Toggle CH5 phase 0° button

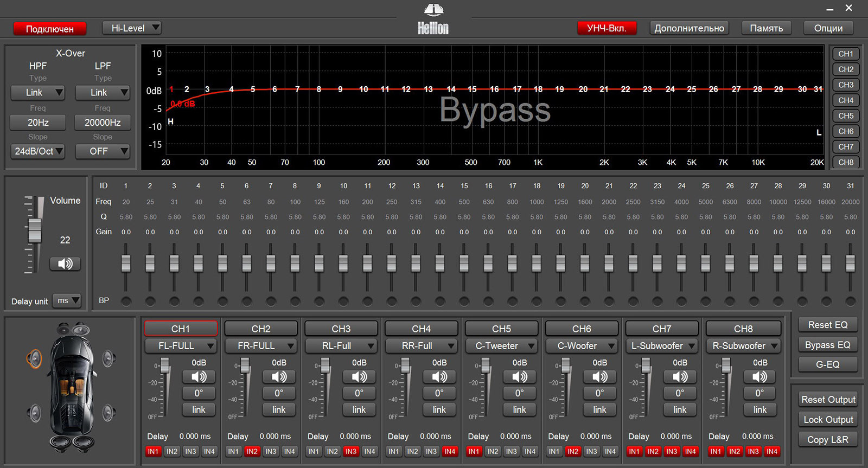[x=520, y=393]
